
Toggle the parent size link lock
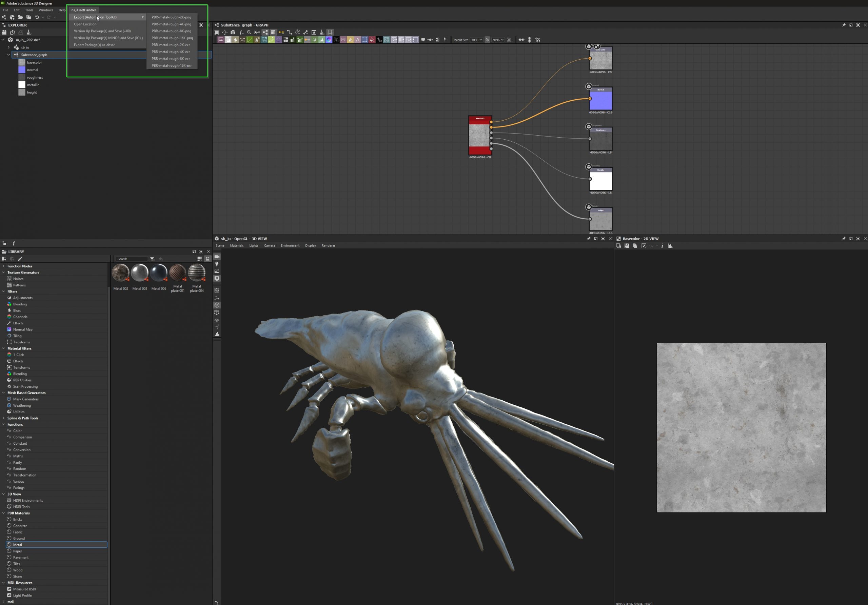coord(487,40)
